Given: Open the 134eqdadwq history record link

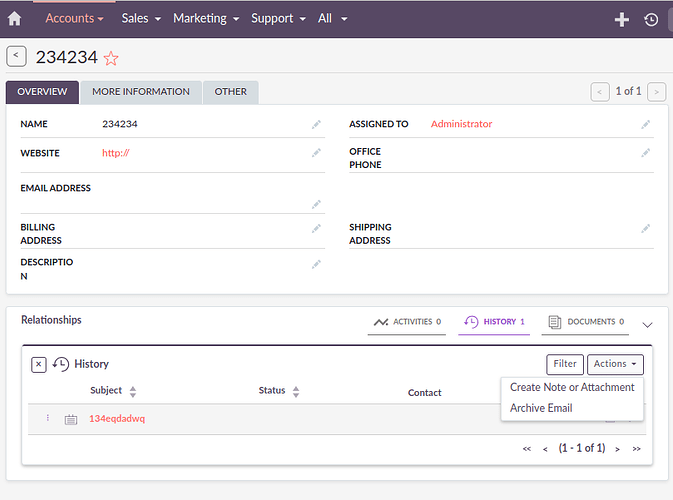Looking at the screenshot, I should [117, 419].
